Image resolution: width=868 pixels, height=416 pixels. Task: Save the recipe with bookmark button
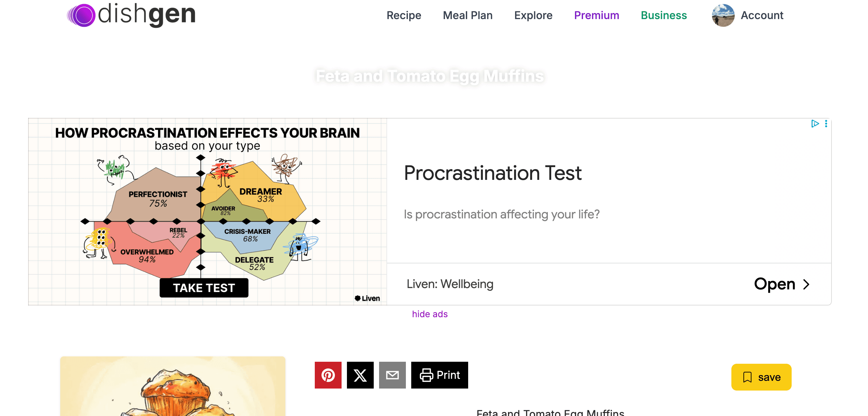click(x=761, y=377)
